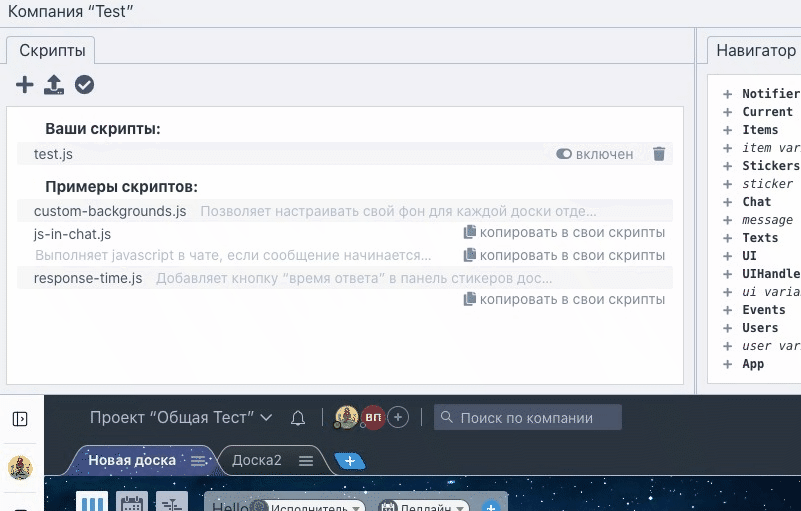Add a project member with the circled plus
801x511 pixels.
pos(398,417)
